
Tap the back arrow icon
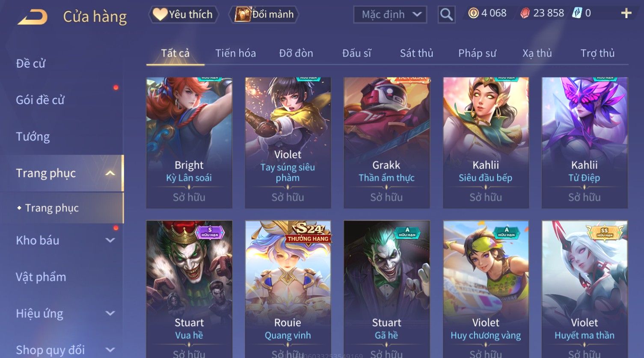pos(33,17)
